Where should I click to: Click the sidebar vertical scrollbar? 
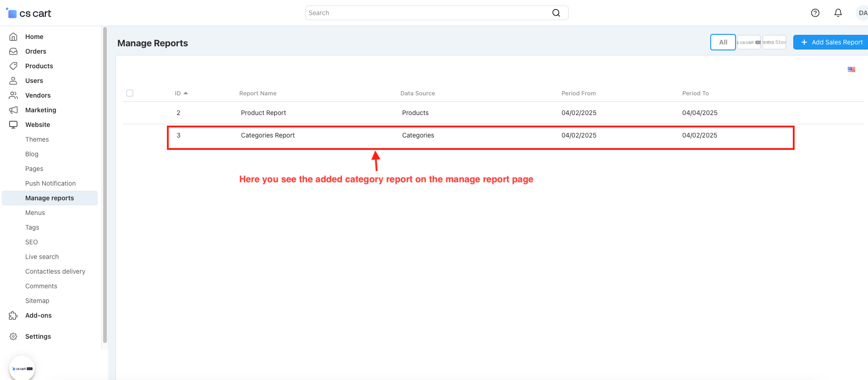pos(105,183)
